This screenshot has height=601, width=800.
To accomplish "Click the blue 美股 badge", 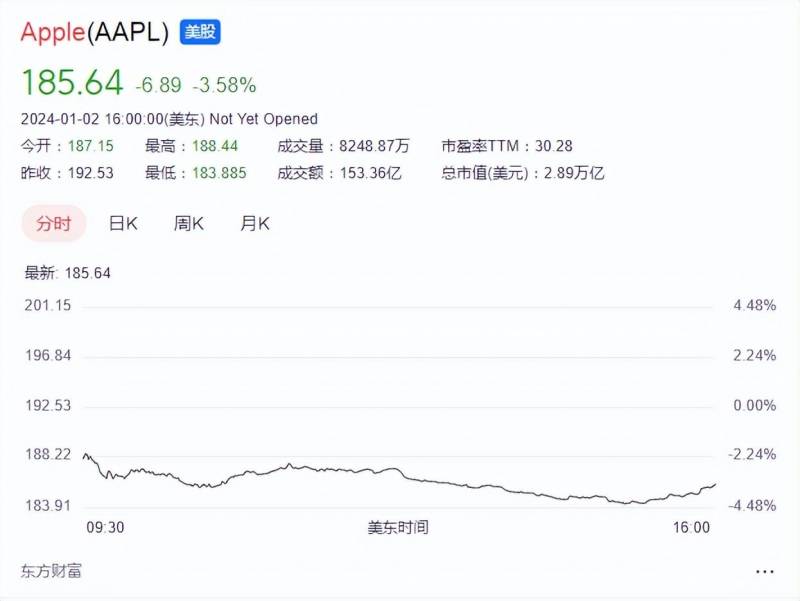I will click(200, 32).
